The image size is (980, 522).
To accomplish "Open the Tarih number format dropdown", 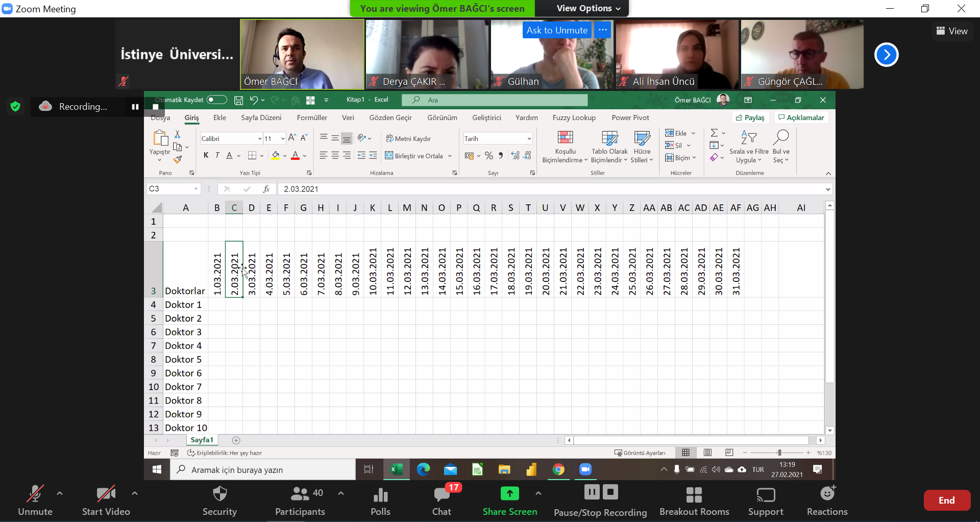I will click(529, 139).
